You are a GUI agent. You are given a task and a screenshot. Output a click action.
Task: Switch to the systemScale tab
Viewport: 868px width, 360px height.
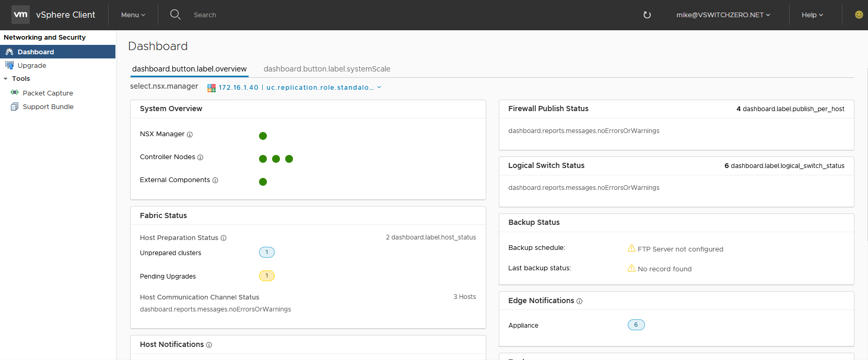coord(327,69)
